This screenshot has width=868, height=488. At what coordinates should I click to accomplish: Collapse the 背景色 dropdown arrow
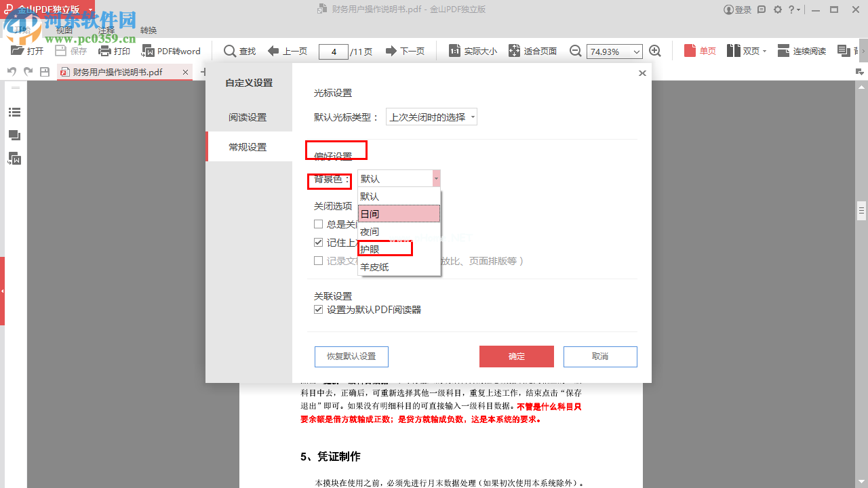(x=436, y=178)
